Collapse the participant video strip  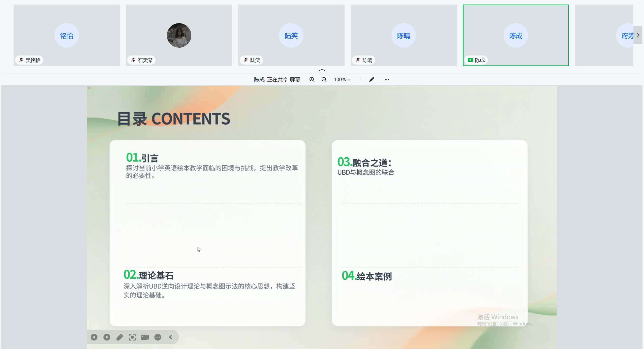322,70
